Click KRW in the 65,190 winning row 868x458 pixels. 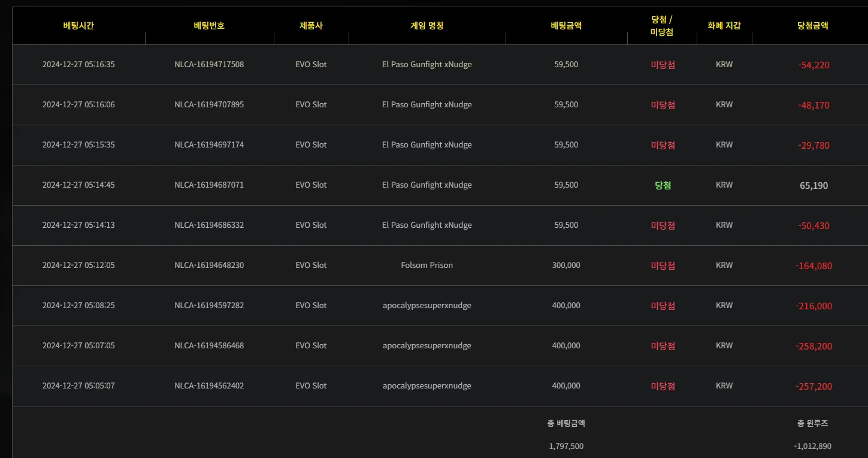(x=724, y=185)
